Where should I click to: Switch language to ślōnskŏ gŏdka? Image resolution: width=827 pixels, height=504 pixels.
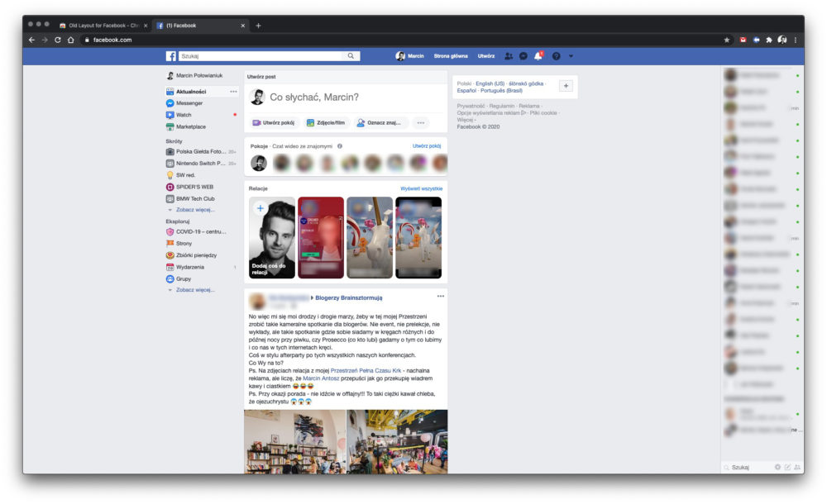click(x=526, y=83)
